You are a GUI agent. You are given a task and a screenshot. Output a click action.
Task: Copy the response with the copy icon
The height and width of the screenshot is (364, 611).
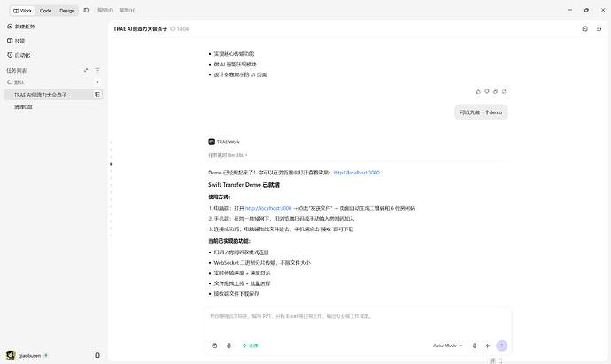click(x=495, y=91)
